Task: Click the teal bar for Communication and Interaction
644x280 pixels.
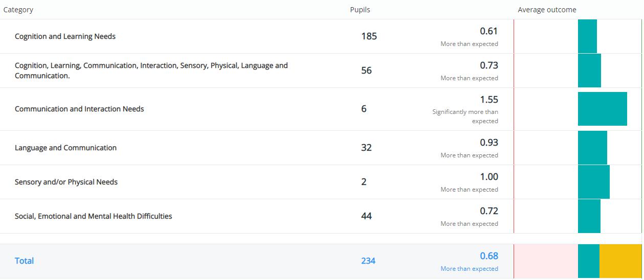Action: (x=602, y=109)
